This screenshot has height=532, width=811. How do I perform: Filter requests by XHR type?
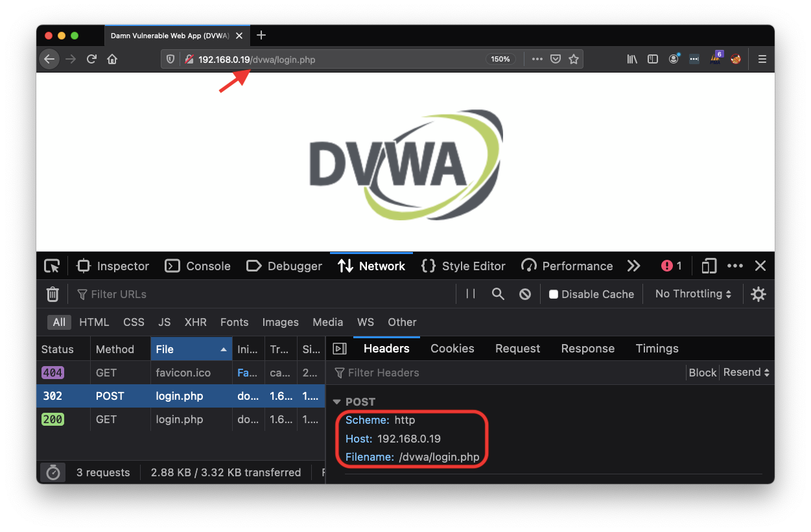(x=195, y=322)
